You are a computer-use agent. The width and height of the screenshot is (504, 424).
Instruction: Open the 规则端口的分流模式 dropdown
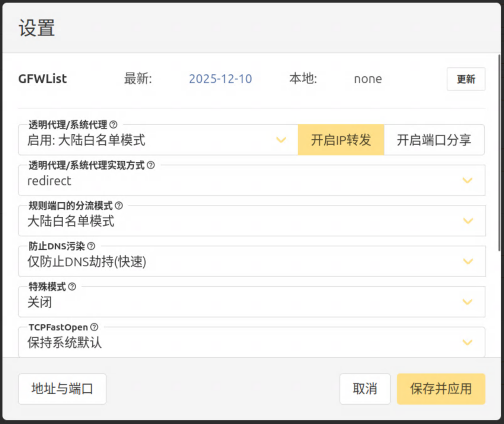click(252, 221)
